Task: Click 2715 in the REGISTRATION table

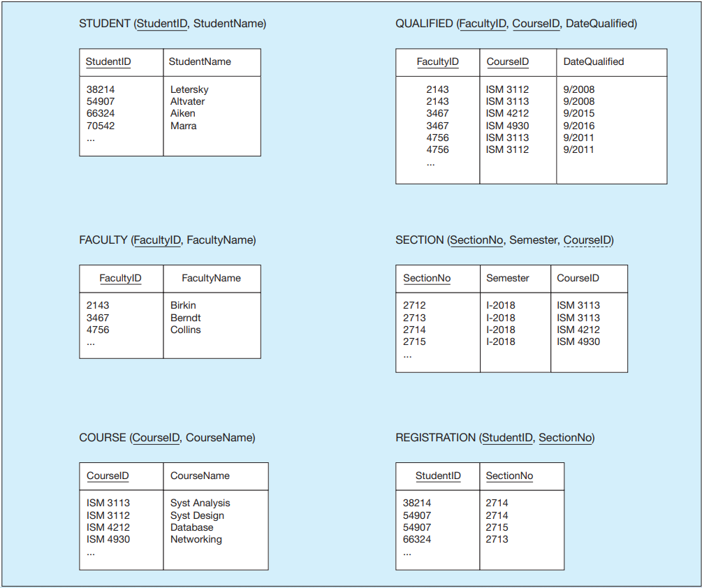Action: tap(497, 527)
